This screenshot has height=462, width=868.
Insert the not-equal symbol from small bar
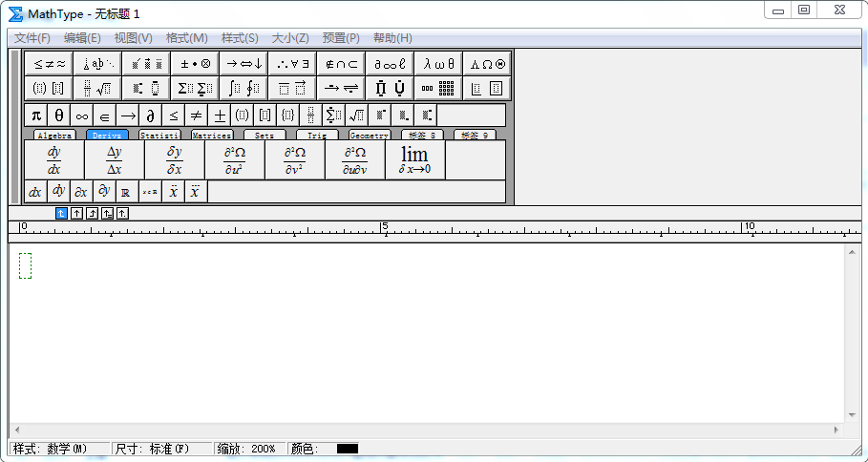(196, 115)
